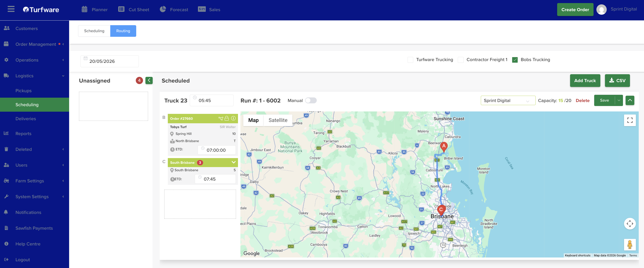The image size is (644, 268).
Task: Click the ETD field showing 07:45
Action: point(215,179)
